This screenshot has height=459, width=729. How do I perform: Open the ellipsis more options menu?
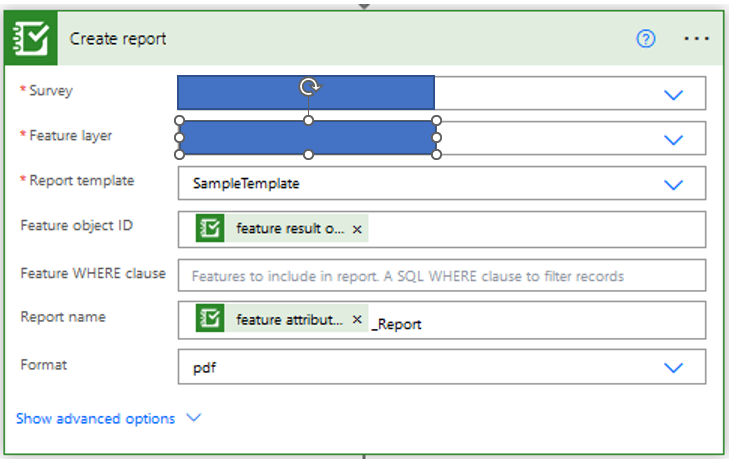click(x=696, y=39)
